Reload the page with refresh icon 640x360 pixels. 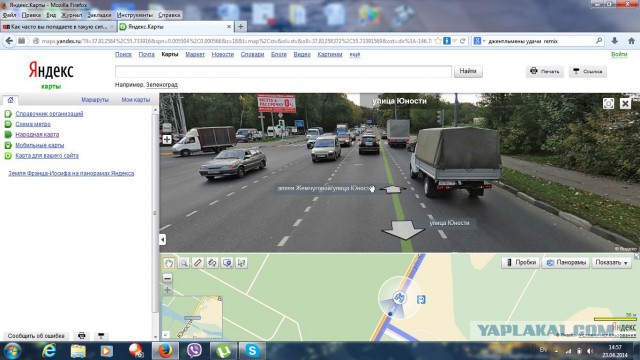click(462, 41)
